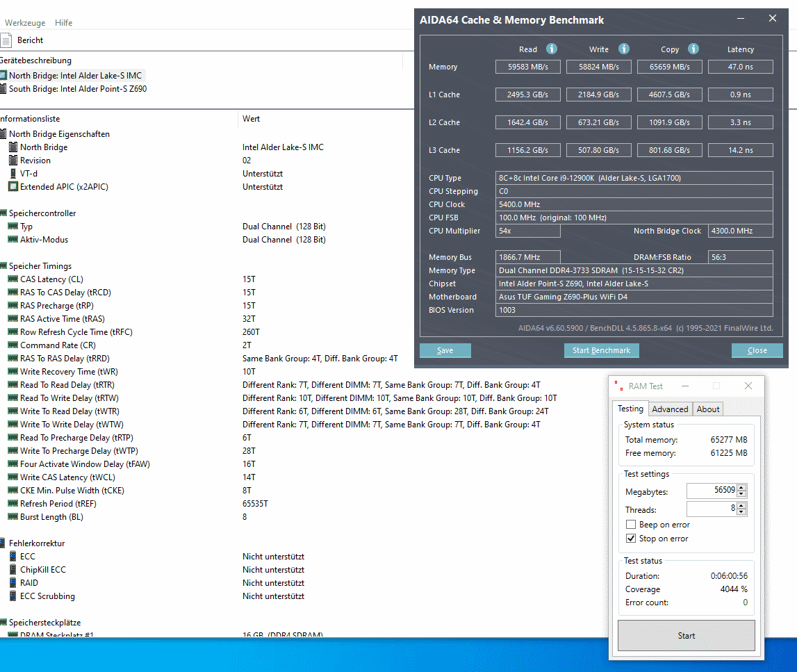Click the ECC Scrubbing row icon
The image size is (797, 672).
tap(13, 596)
